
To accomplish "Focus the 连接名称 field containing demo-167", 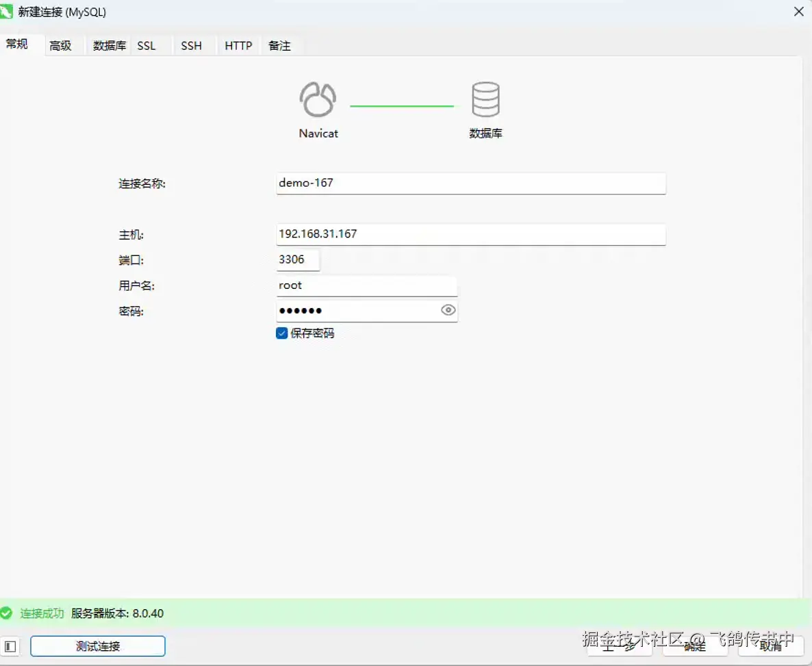I will (x=471, y=183).
